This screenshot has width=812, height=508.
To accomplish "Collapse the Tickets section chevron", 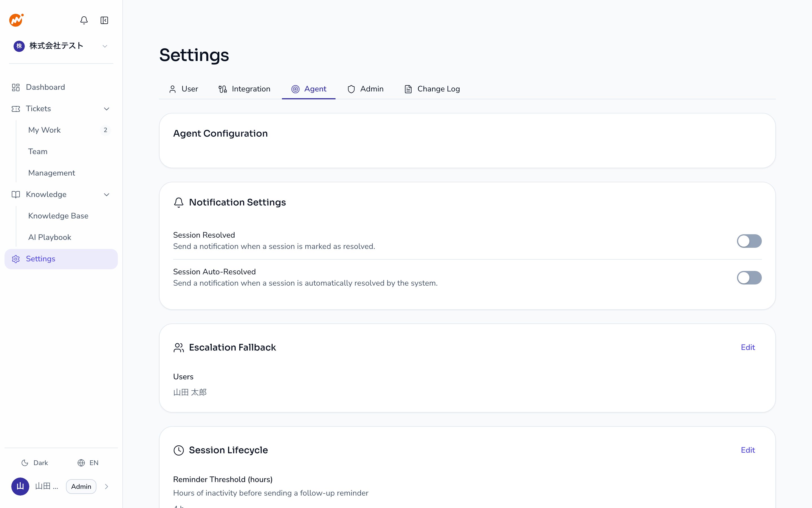I will 107,109.
